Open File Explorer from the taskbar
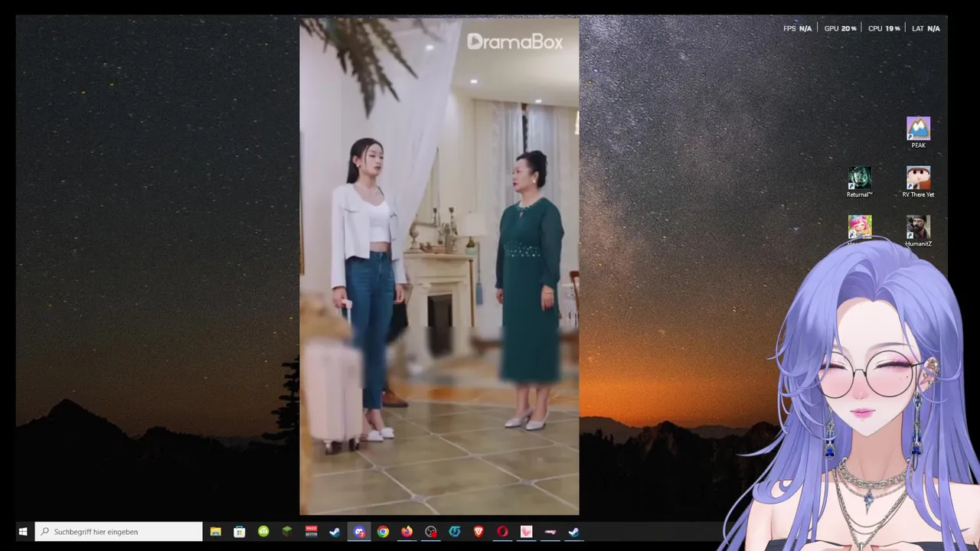The height and width of the screenshot is (551, 980). point(216,532)
